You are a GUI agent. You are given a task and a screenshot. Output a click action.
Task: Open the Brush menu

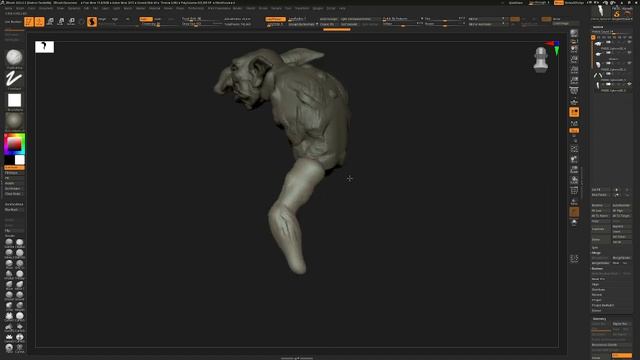20,8
